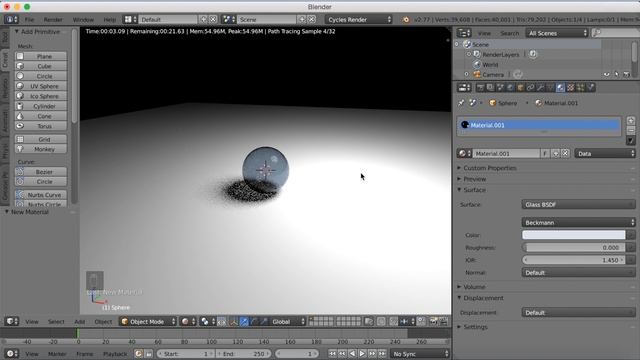
Task: Click the IOR value slider
Action: point(573,260)
